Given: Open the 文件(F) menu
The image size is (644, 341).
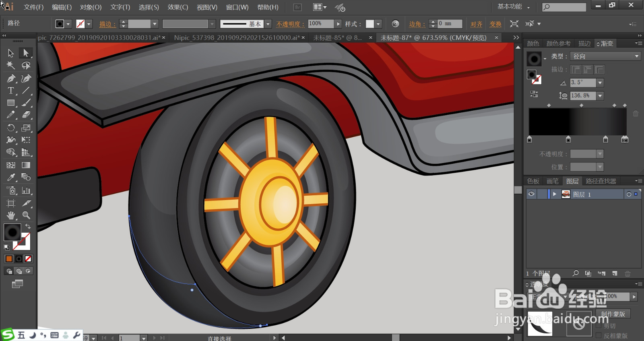Looking at the screenshot, I should click(33, 7).
